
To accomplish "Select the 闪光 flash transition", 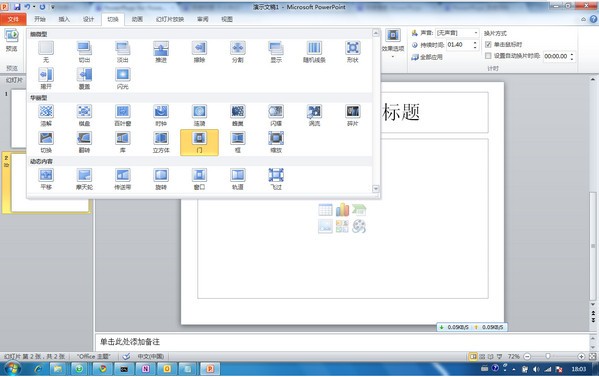I will click(x=123, y=78).
